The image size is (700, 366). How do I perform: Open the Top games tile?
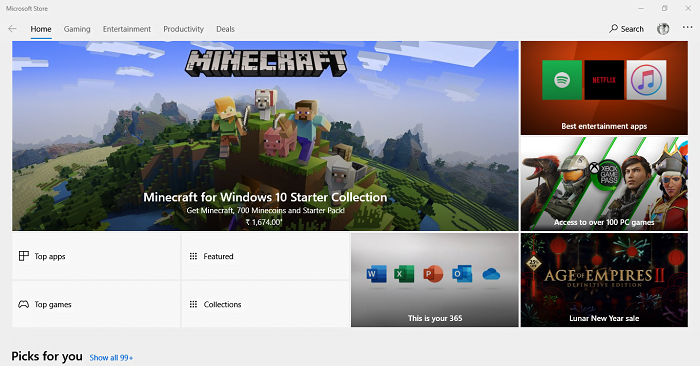coord(96,304)
